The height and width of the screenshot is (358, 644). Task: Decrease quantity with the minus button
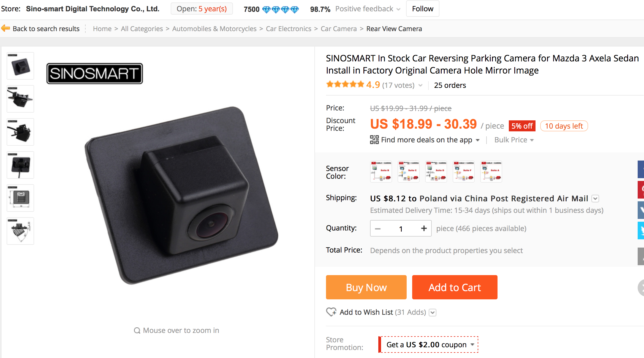(x=378, y=229)
